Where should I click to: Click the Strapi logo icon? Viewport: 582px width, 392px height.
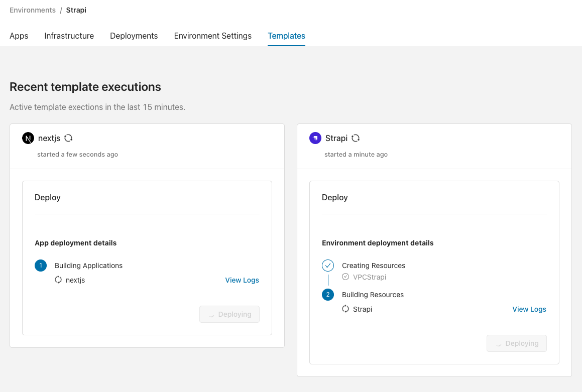[315, 138]
